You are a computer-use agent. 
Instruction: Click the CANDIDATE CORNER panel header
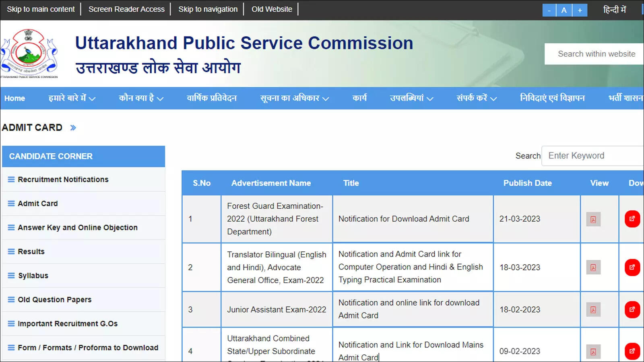[83, 156]
